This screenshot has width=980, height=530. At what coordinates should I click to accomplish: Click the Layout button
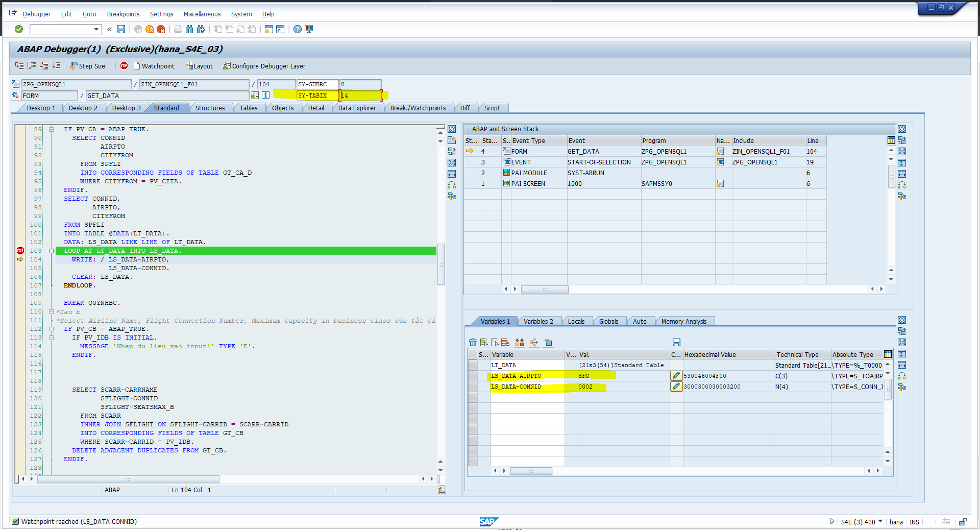pyautogui.click(x=199, y=66)
